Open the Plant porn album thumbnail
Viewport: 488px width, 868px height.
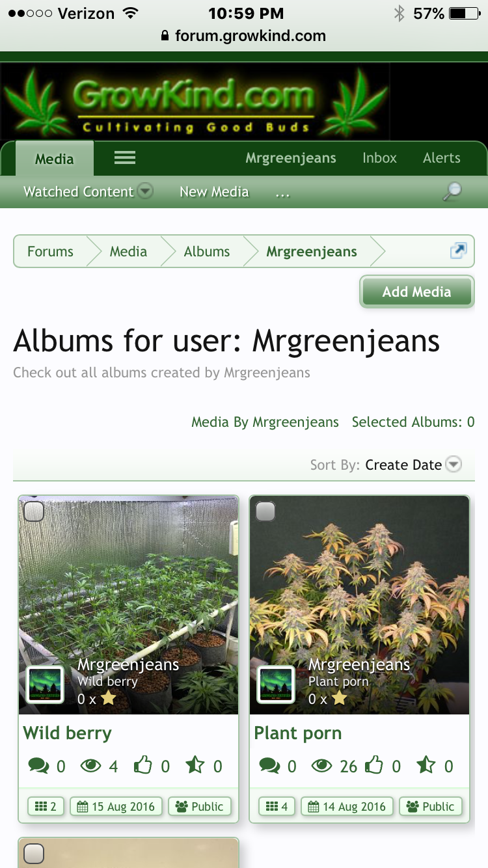(x=359, y=605)
